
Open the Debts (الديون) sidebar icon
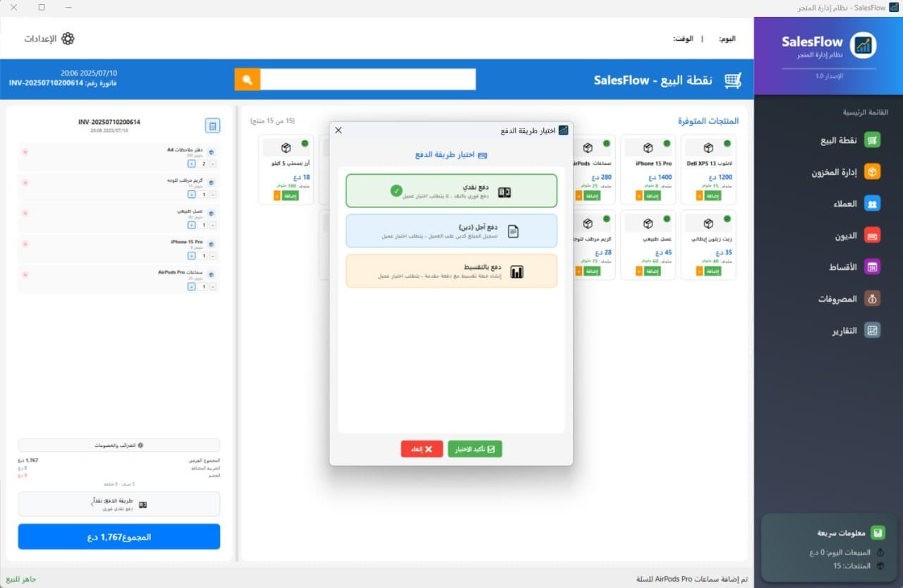[x=873, y=235]
